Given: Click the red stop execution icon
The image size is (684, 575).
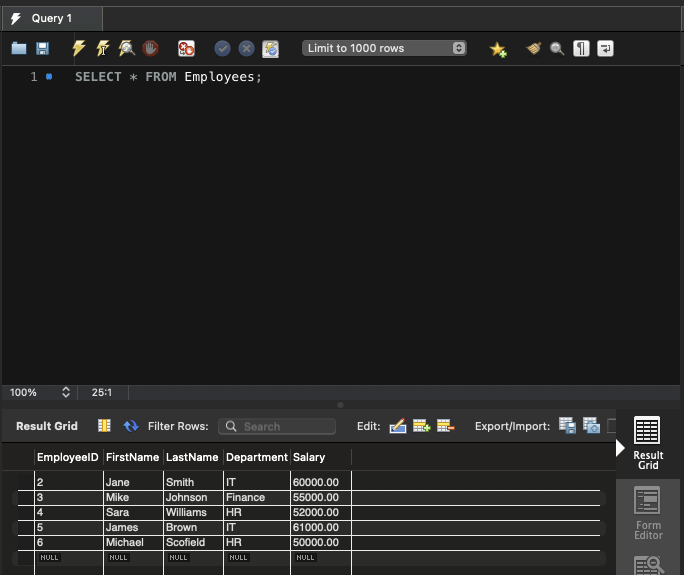Looking at the screenshot, I should tap(150, 48).
